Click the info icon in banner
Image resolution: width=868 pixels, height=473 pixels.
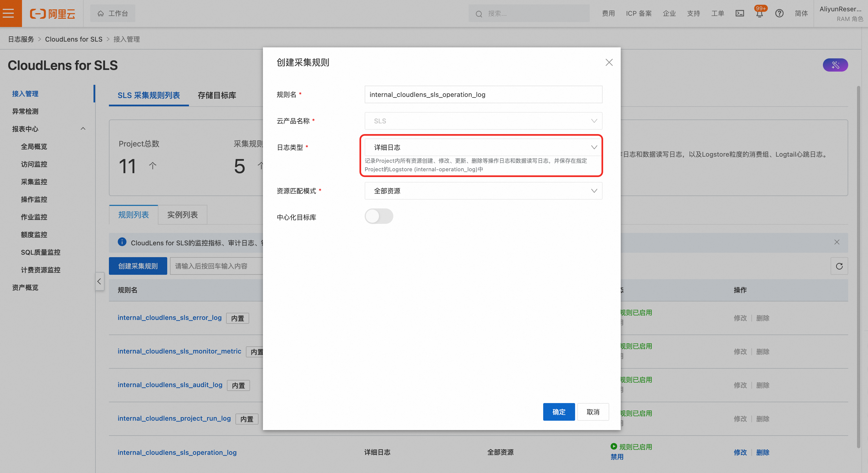(x=122, y=242)
